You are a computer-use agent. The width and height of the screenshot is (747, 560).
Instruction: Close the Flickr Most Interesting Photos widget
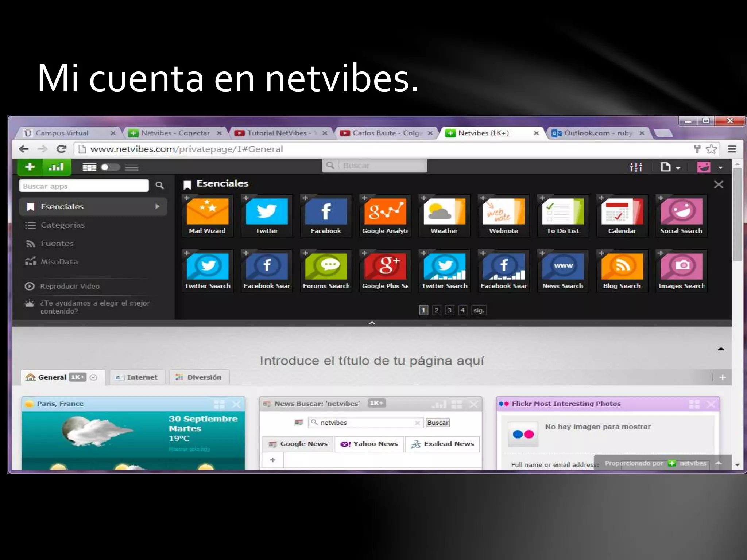pyautogui.click(x=711, y=404)
